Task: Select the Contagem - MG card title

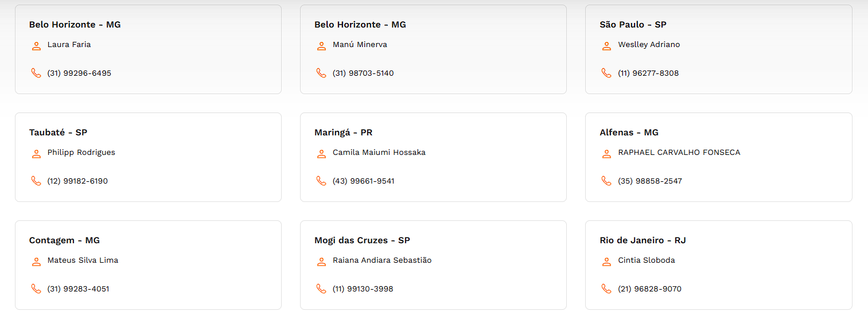Action: (x=64, y=240)
